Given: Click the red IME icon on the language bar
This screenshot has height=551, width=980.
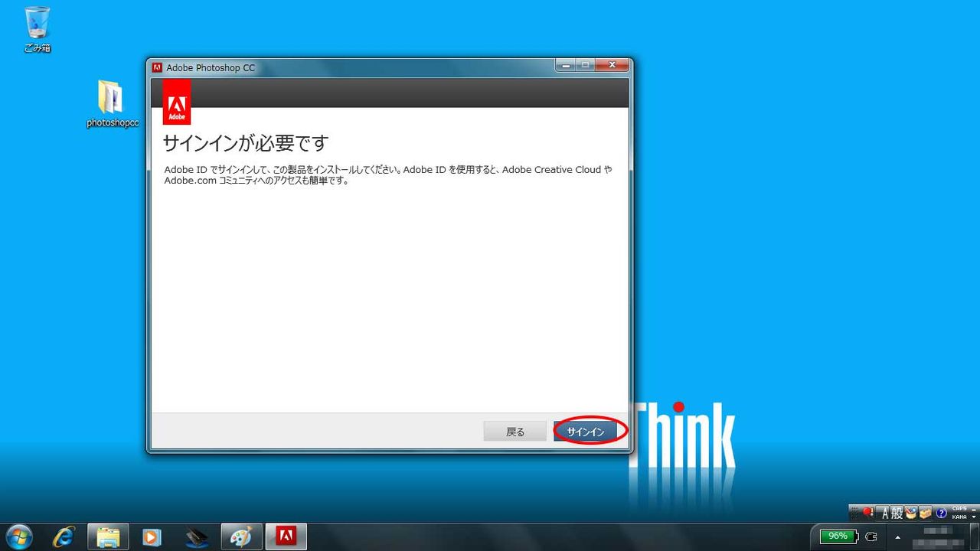Looking at the screenshot, I should 868,513.
